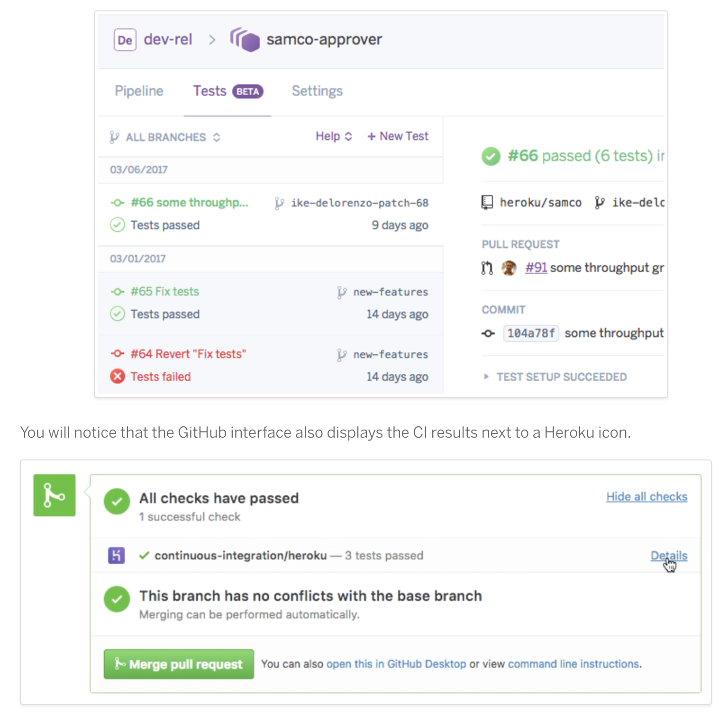Open the Settings tab
The image size is (728, 719).
[x=317, y=91]
